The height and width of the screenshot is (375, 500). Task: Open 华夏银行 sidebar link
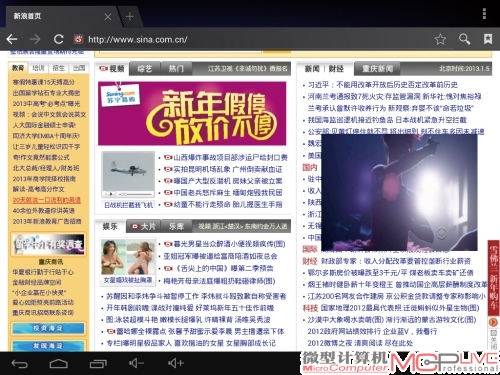point(43,272)
